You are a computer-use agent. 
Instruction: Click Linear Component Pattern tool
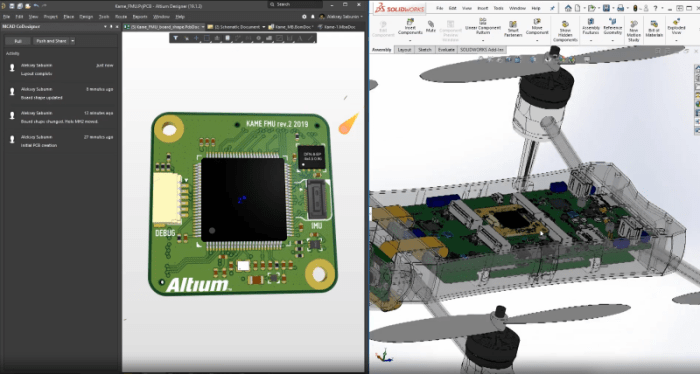(x=483, y=26)
